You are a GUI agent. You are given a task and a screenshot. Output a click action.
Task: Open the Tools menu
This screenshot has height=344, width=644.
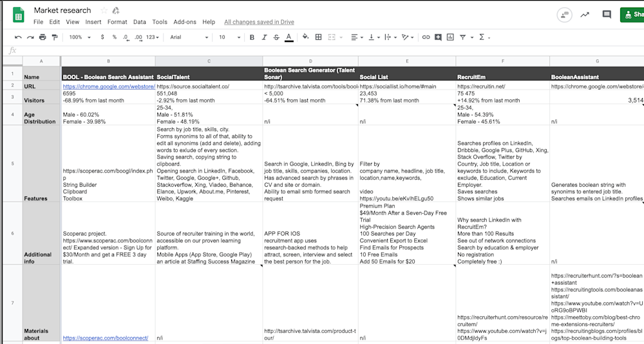click(160, 22)
